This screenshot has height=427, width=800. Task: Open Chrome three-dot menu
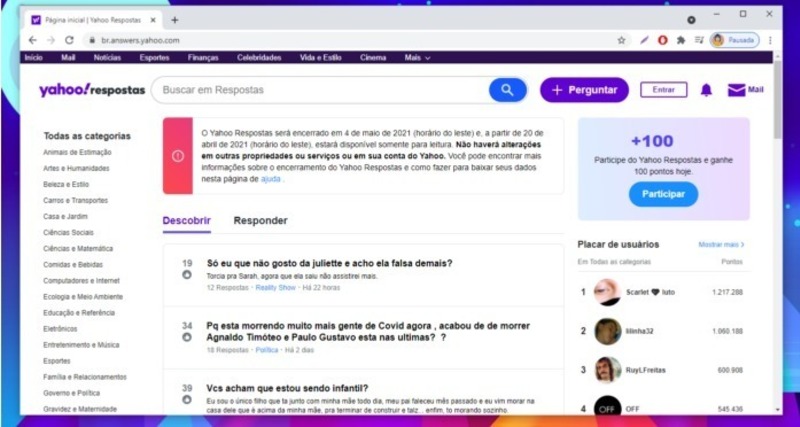(x=770, y=40)
